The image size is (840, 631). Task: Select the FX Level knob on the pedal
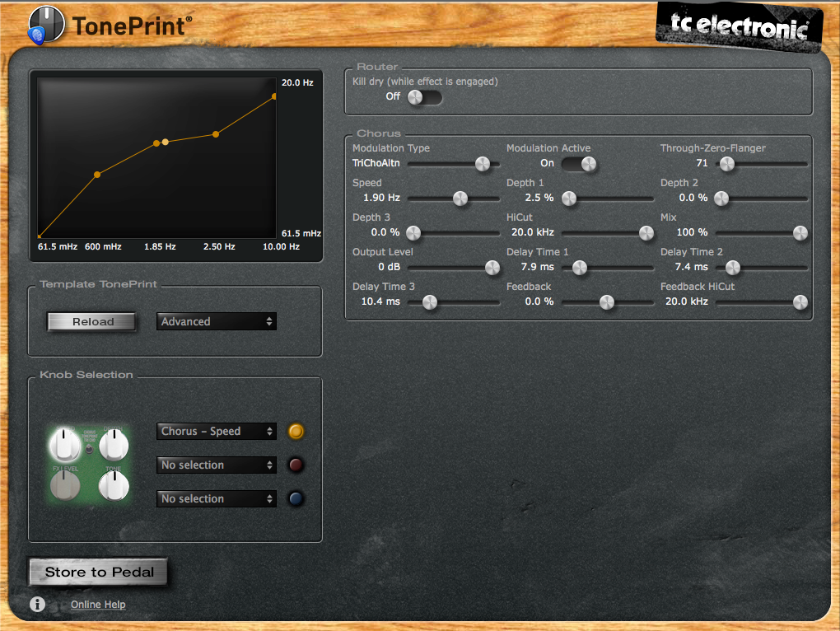click(65, 486)
